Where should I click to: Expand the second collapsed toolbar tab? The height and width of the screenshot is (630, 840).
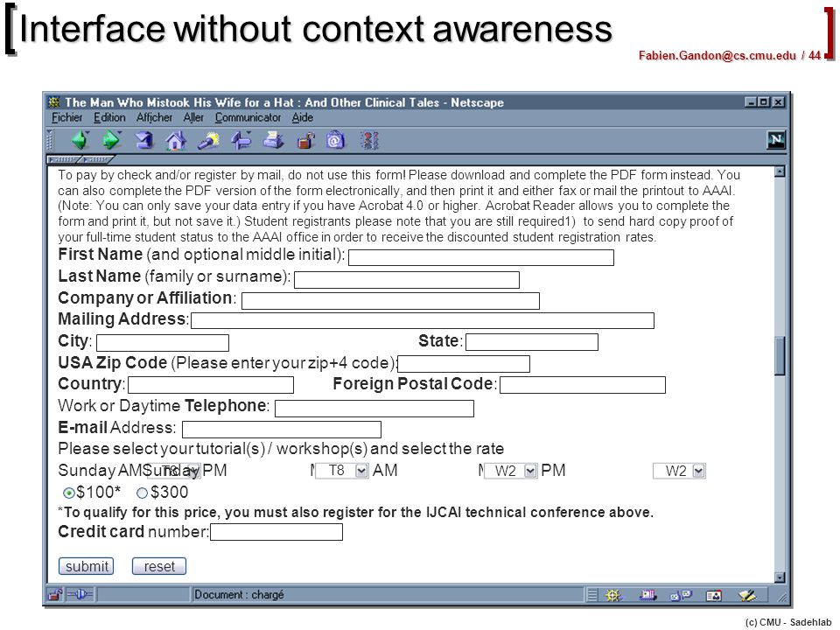(x=96, y=159)
